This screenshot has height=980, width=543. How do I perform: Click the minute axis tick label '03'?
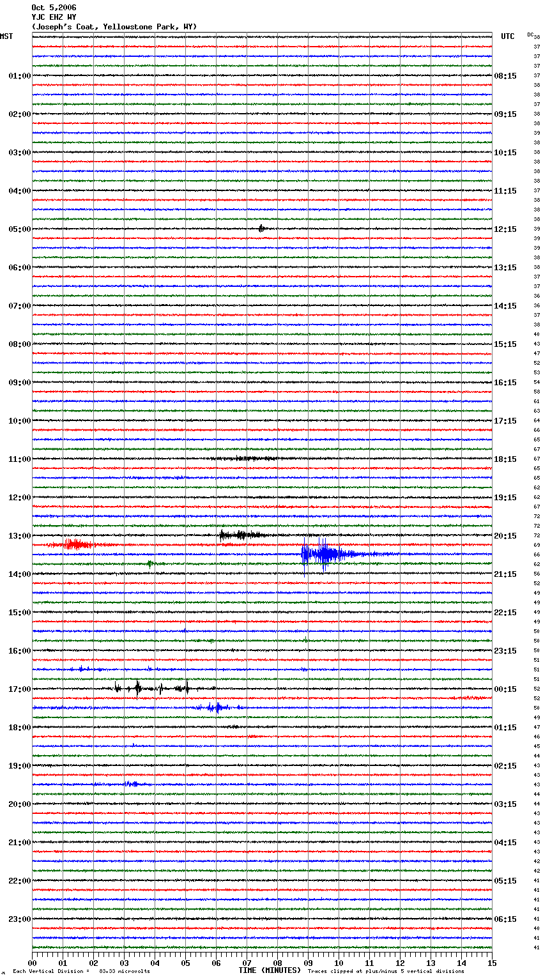(x=124, y=963)
